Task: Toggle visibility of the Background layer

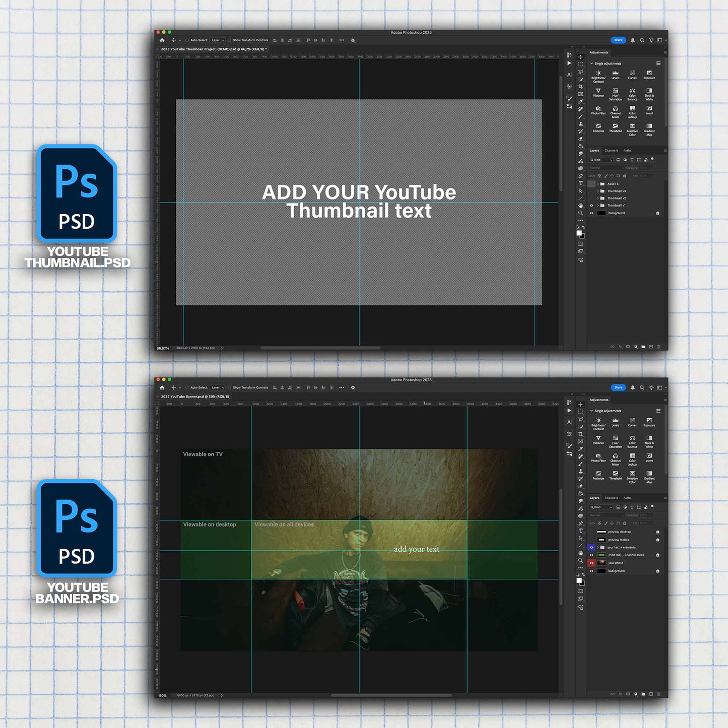Action: [x=591, y=213]
